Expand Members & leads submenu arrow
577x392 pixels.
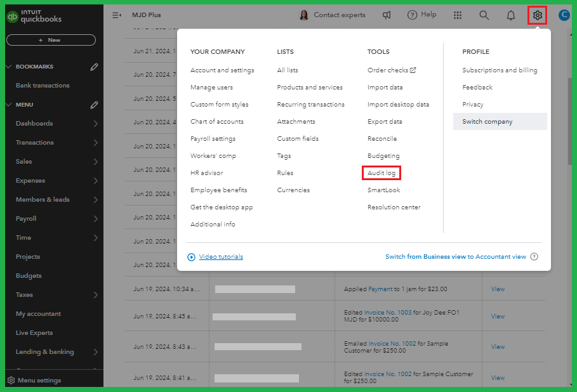tap(96, 200)
